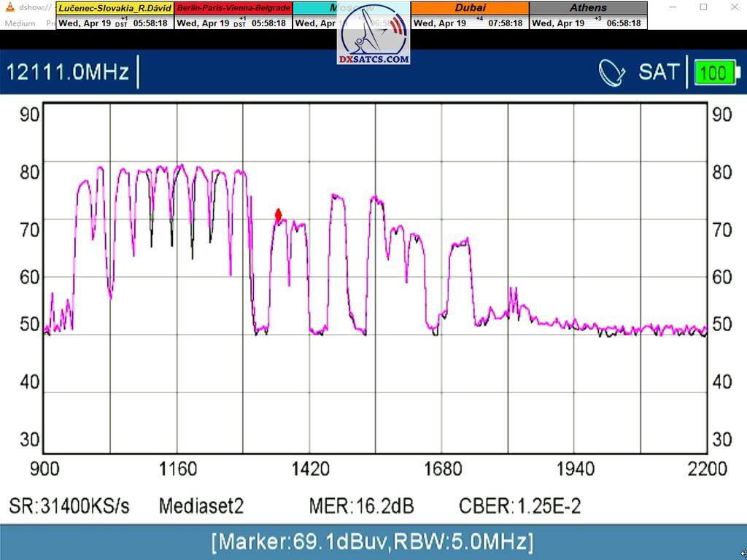Click the SAT mode label
Viewport: 747px width, 560px height.
(659, 72)
